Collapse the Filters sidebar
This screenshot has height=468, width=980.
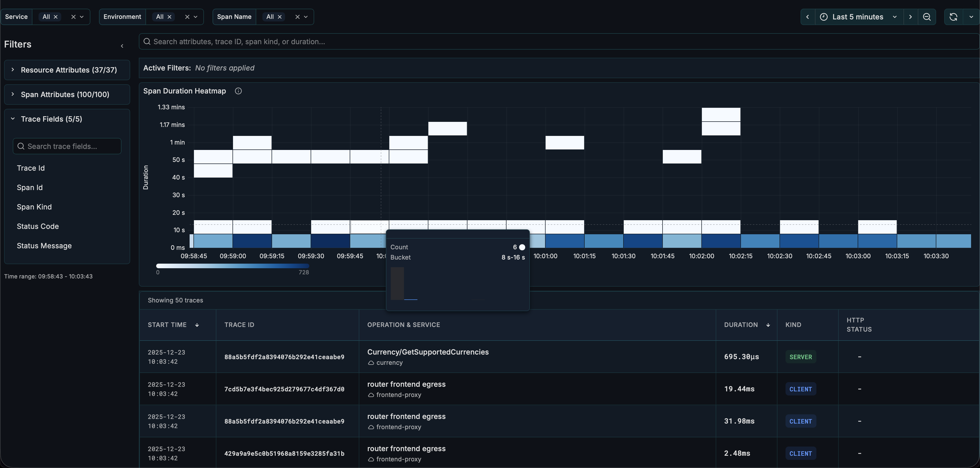tap(122, 46)
